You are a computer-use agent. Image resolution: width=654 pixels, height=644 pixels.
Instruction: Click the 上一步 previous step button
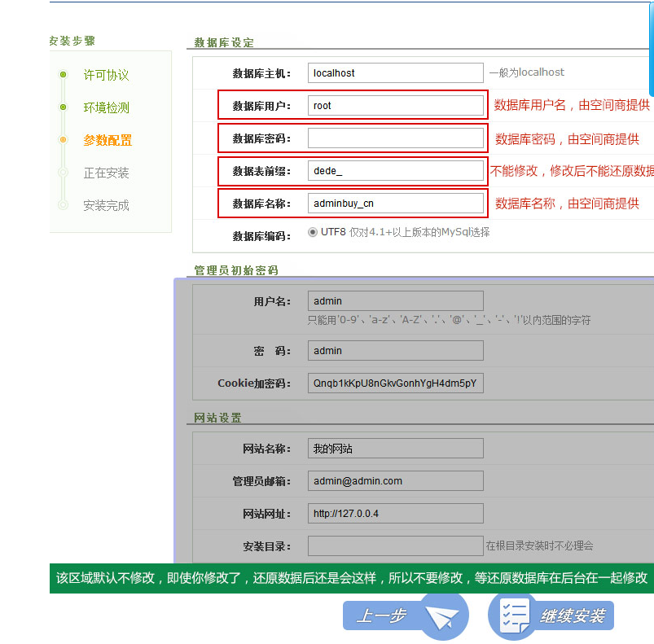point(406,616)
